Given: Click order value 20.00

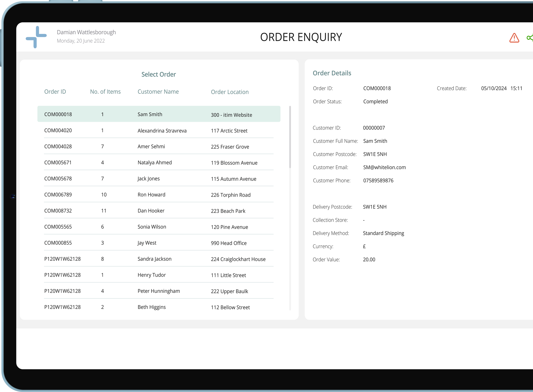Looking at the screenshot, I should (369, 260).
